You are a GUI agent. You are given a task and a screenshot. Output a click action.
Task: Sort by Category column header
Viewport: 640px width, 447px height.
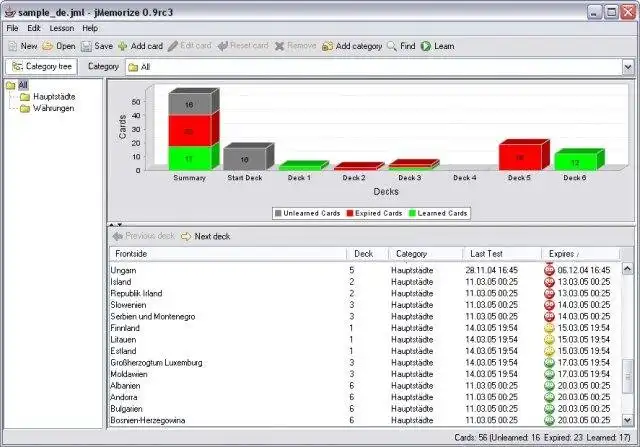[x=426, y=254]
